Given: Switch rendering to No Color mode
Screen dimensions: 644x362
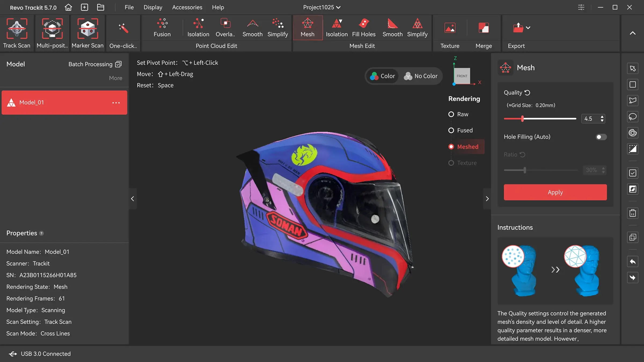Looking at the screenshot, I should click(421, 76).
